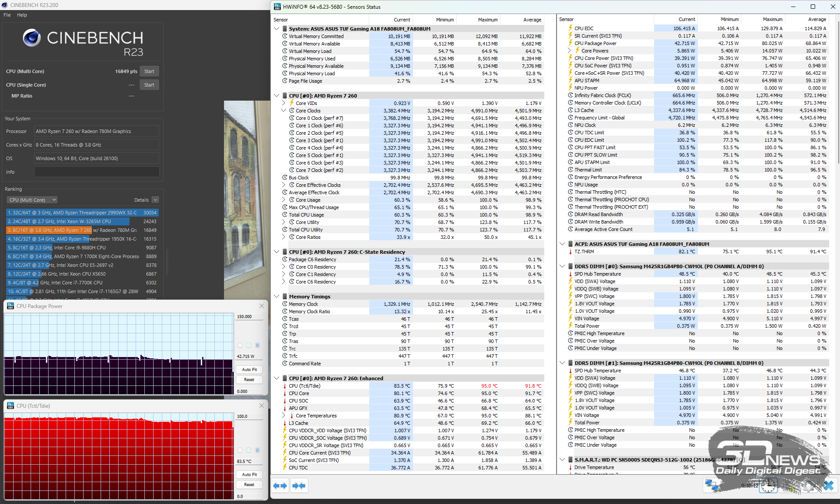The image size is (840, 504).
Task: Collapse the System: ASUS TUF Gaming section
Action: point(276,29)
